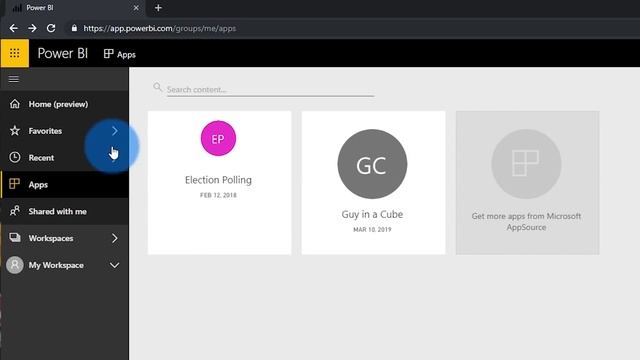Select Apps in navigation pane
Image resolution: width=640 pixels, height=360 pixels.
64,184
